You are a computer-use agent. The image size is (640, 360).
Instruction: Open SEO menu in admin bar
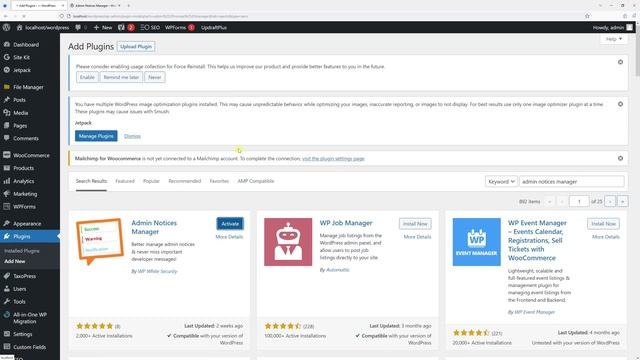click(150, 27)
